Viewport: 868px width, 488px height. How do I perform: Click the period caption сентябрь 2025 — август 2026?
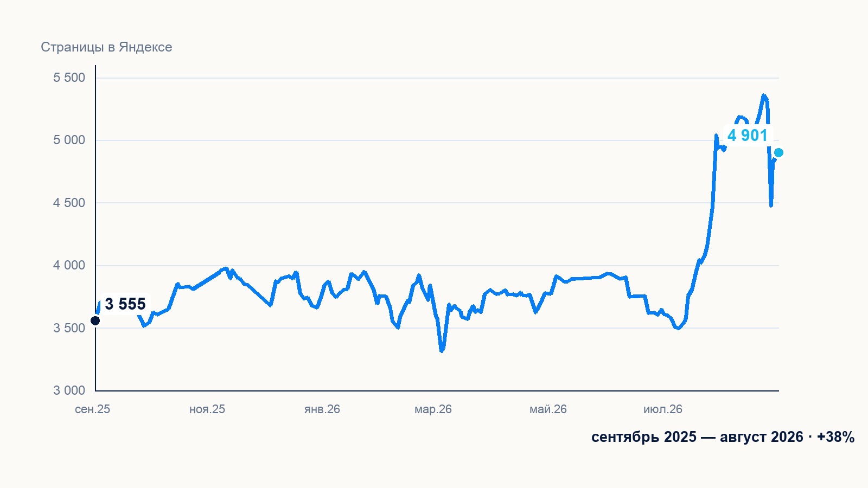click(697, 437)
